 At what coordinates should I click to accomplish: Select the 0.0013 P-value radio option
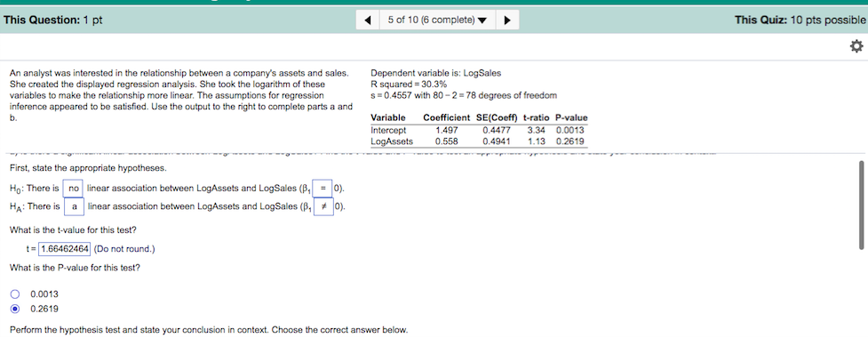[15, 294]
